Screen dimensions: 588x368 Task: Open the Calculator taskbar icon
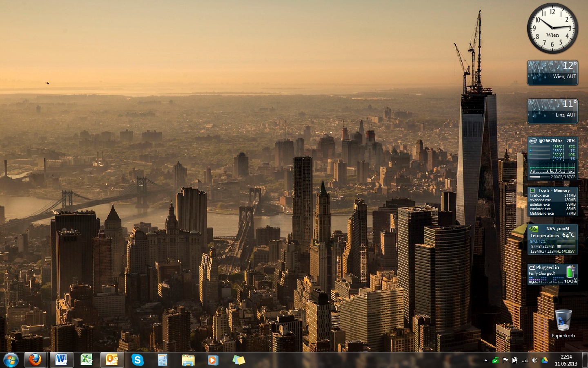163,360
